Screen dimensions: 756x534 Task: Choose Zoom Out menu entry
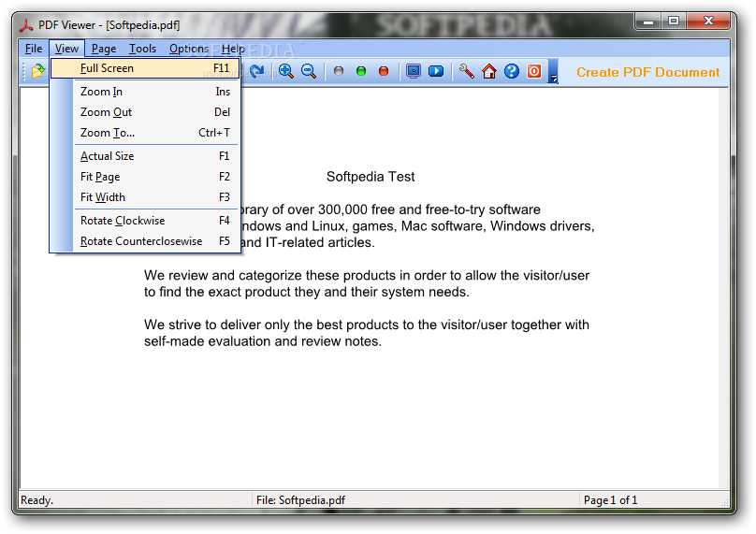145,112
